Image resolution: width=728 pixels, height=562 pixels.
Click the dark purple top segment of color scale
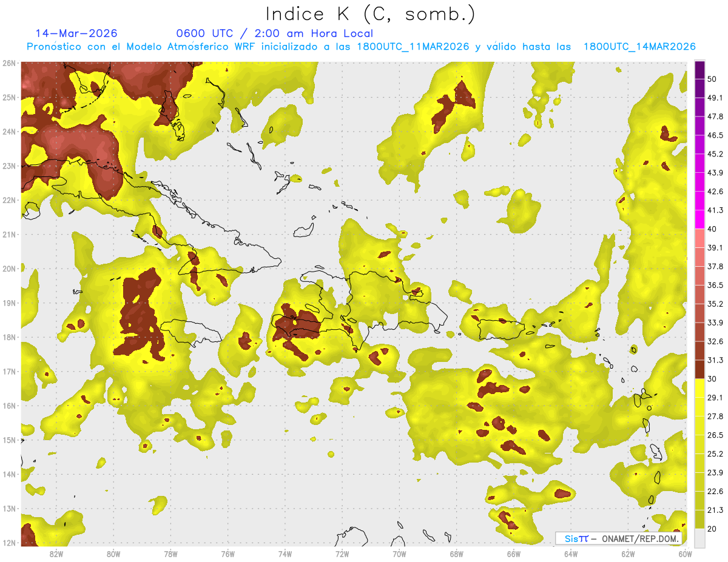699,70
